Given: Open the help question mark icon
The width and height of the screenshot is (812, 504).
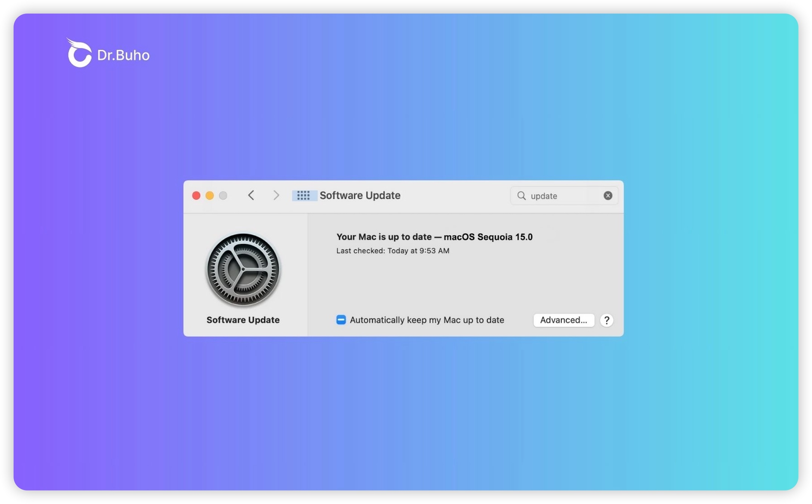Looking at the screenshot, I should click(606, 320).
